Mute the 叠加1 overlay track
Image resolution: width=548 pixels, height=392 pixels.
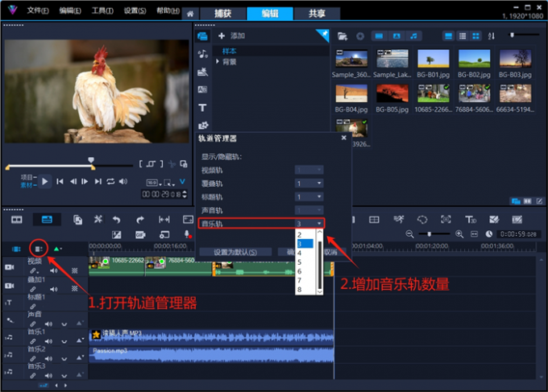click(x=53, y=289)
